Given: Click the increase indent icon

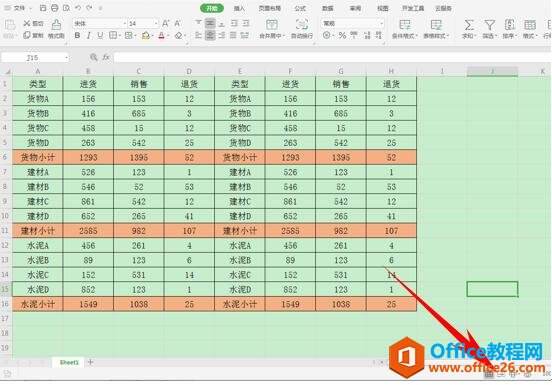Looking at the screenshot, I should pyautogui.click(x=246, y=23).
